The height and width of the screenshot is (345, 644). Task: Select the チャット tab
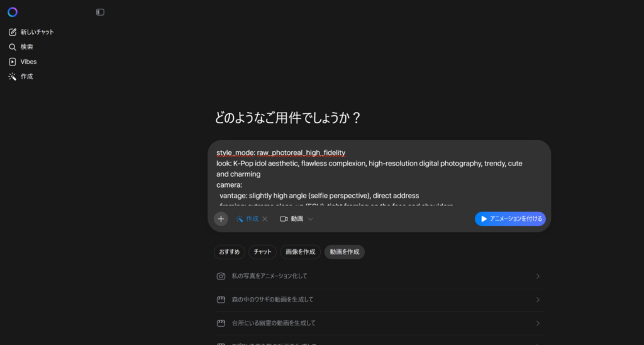pyautogui.click(x=262, y=252)
